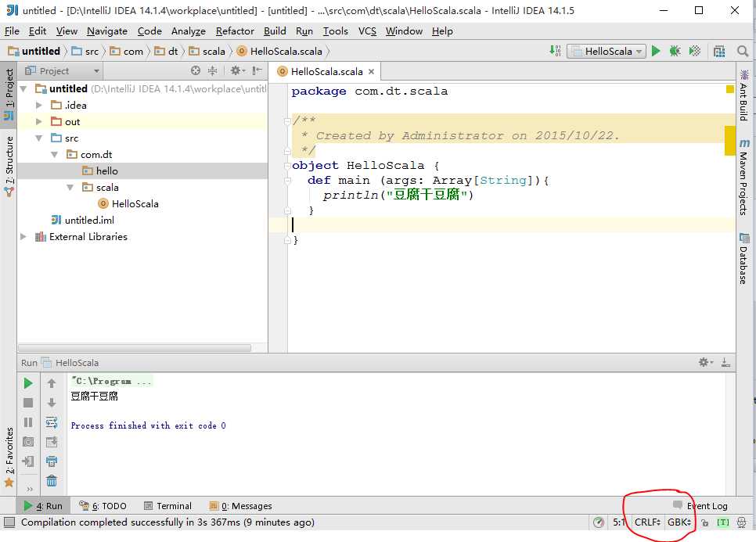Run HelloScala with the green toolbar arrow

[x=656, y=51]
